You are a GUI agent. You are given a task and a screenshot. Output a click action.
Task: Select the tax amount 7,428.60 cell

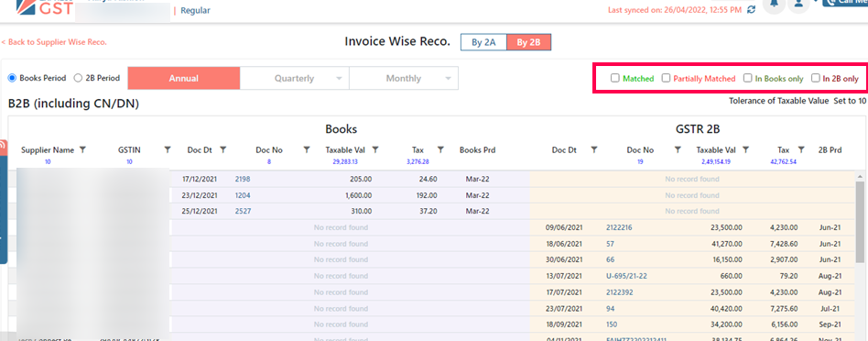[783, 244]
